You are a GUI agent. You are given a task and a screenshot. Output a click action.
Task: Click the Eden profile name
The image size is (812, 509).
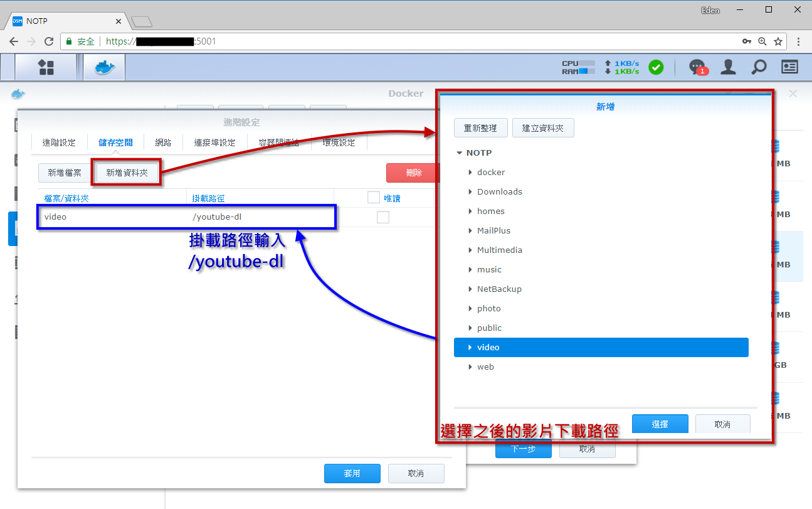click(x=710, y=10)
